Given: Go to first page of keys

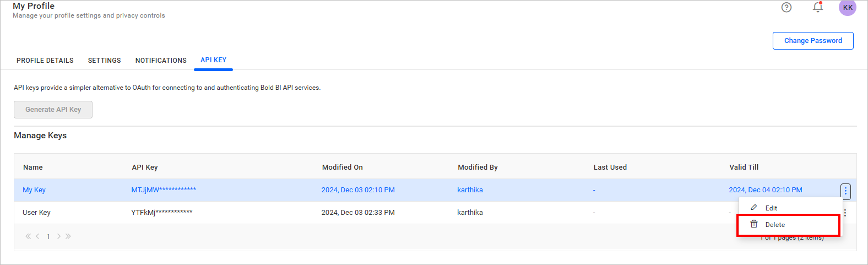Looking at the screenshot, I should (28, 236).
